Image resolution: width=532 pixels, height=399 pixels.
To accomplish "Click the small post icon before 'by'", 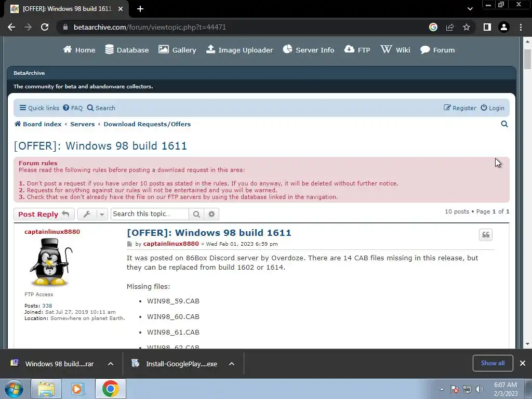I will [129, 244].
